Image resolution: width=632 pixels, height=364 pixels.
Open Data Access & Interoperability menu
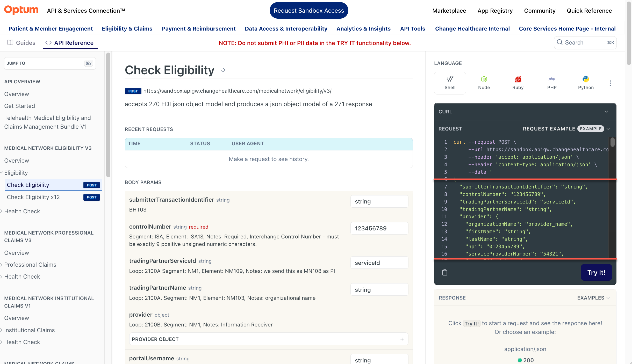286,28
